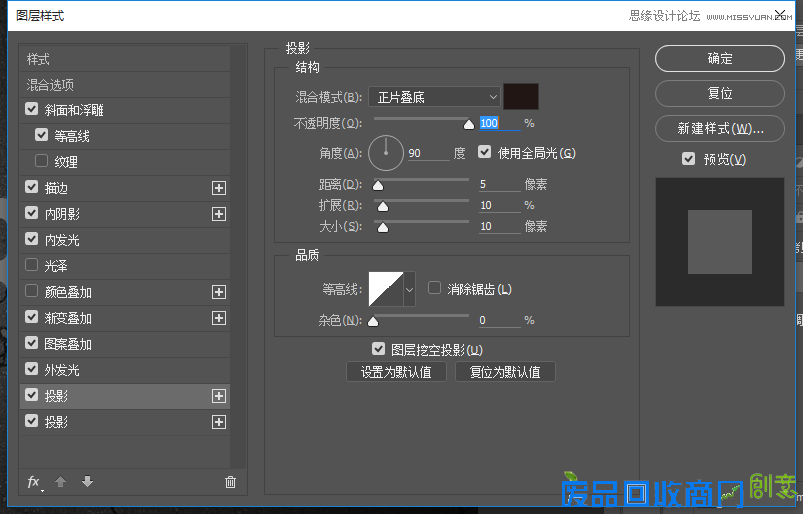Enable 纹理 checkbox
803x514 pixels.
pos(41,161)
